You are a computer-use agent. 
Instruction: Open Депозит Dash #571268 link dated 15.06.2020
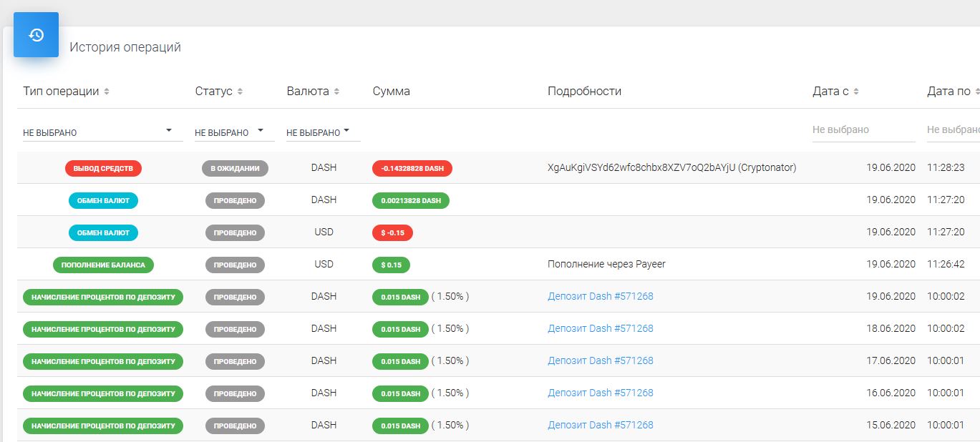[600, 425]
